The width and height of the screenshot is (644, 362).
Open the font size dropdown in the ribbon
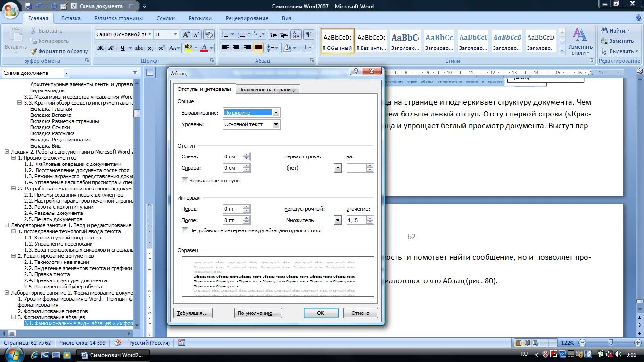click(175, 34)
